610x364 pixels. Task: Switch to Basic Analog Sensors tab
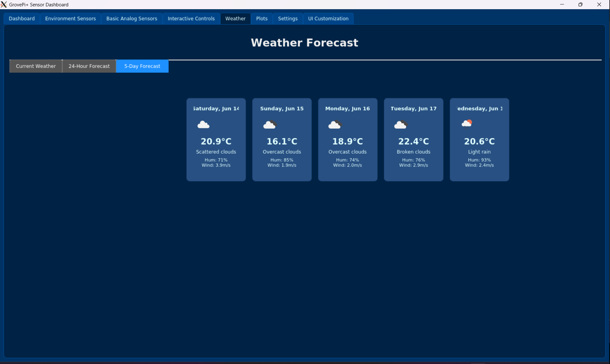132,18
